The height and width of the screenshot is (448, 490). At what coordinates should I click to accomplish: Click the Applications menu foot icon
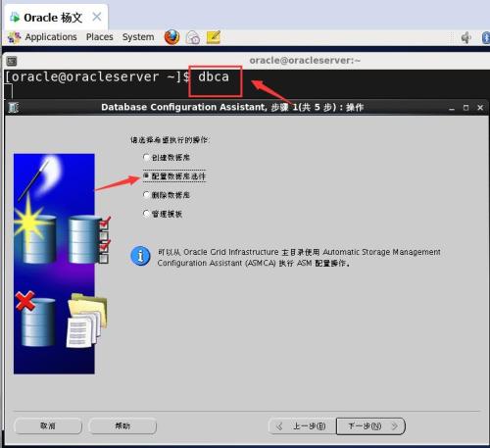click(x=14, y=37)
